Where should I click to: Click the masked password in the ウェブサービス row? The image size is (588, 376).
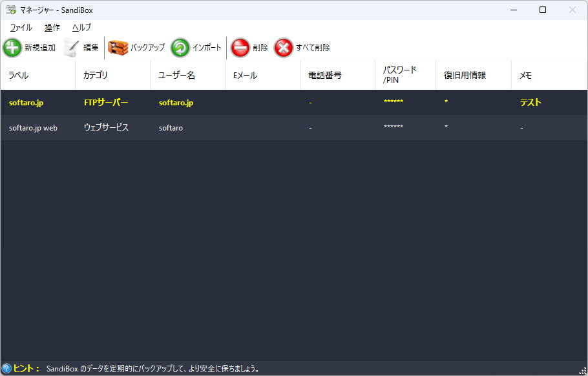[394, 127]
